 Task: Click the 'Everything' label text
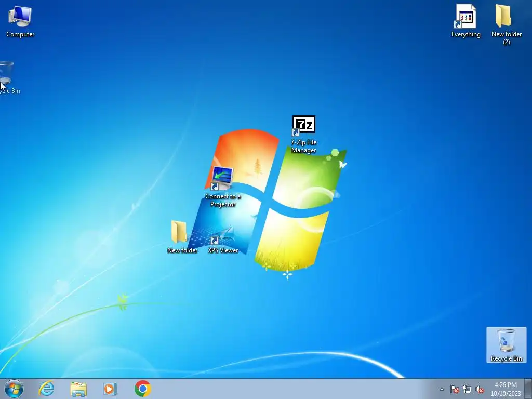click(465, 34)
